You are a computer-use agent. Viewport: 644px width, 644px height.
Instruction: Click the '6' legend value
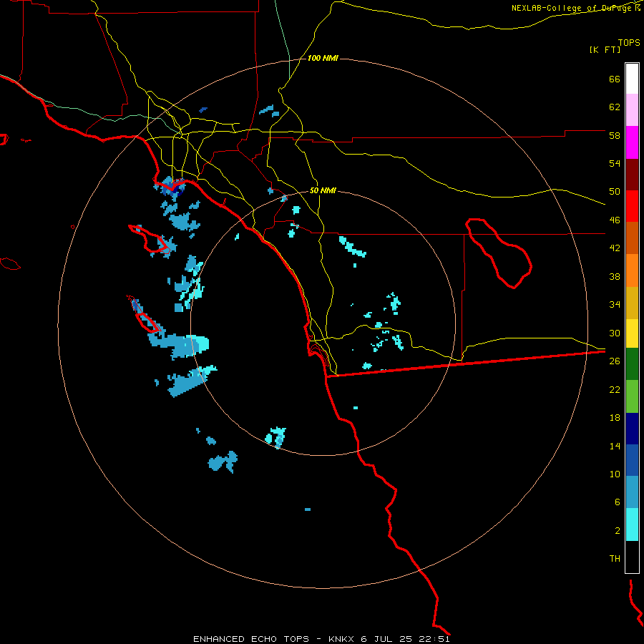click(618, 502)
